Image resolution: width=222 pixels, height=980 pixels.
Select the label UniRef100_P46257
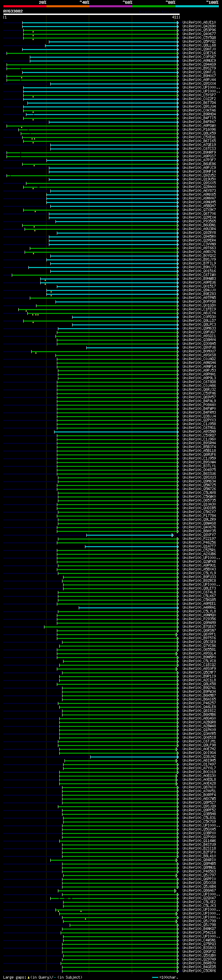pos(199,703)
